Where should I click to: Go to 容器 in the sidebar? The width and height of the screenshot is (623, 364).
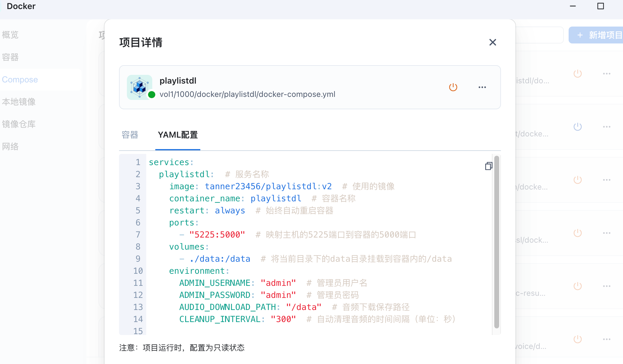(x=10, y=57)
